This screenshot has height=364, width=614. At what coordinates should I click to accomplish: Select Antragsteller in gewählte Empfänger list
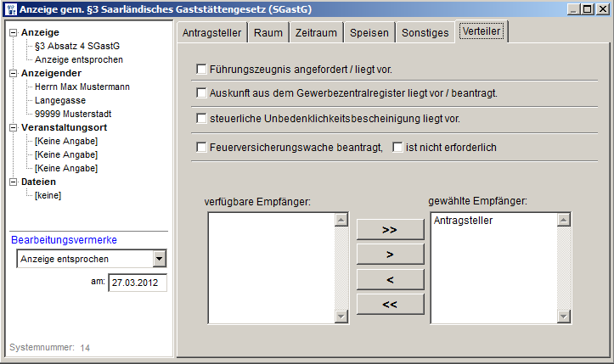click(463, 221)
